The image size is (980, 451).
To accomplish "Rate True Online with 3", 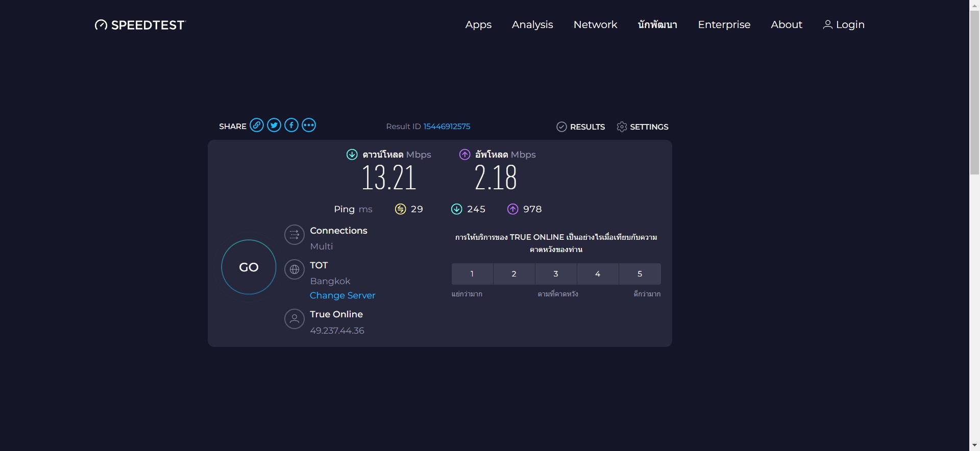I will pos(556,274).
